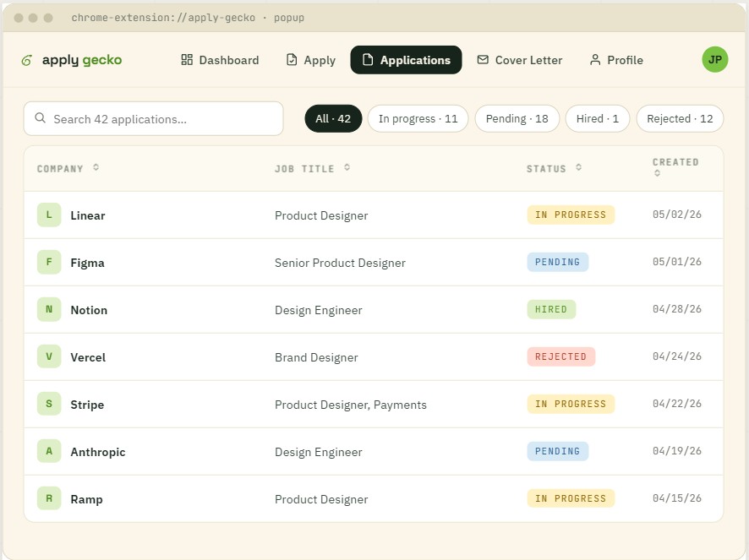The image size is (749, 560).
Task: Click the 04/24/26 created date
Action: tap(677, 356)
